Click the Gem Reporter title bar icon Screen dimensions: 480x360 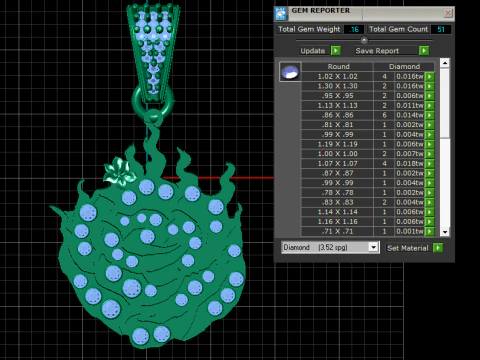[x=281, y=13]
